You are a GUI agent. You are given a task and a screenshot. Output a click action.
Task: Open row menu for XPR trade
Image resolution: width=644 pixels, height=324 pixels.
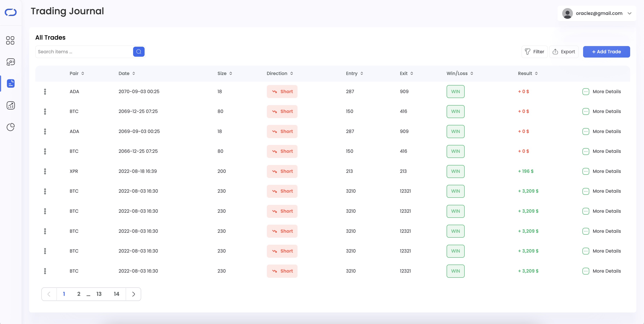click(45, 171)
